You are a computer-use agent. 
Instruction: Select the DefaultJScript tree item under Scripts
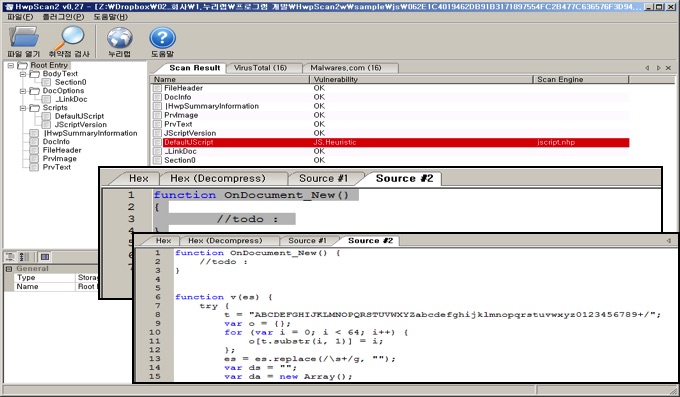(79, 116)
